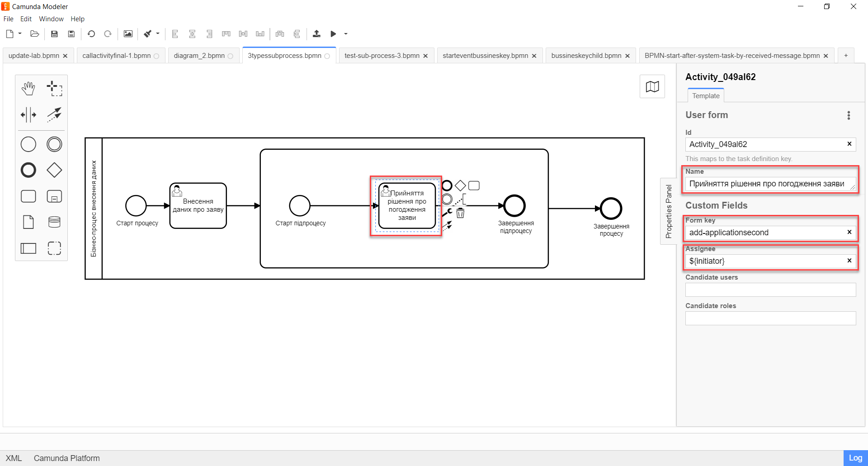Create a data object reference
Image resolution: width=868 pixels, height=466 pixels.
pos(28,222)
